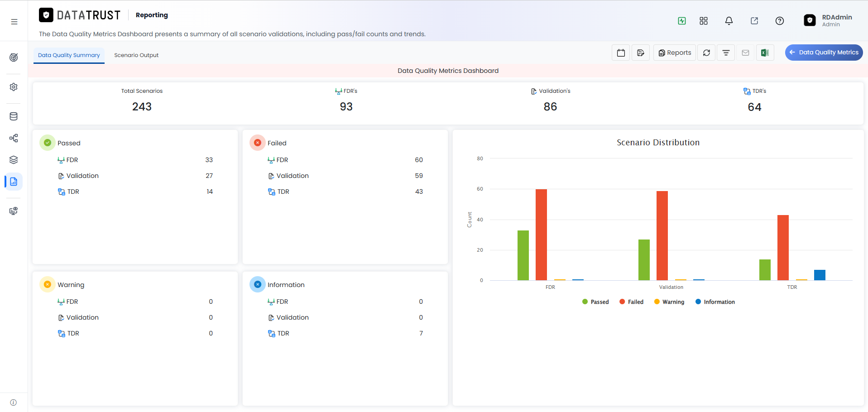The image size is (868, 412).
Task: Toggle Failed series in chart legend
Action: click(631, 302)
